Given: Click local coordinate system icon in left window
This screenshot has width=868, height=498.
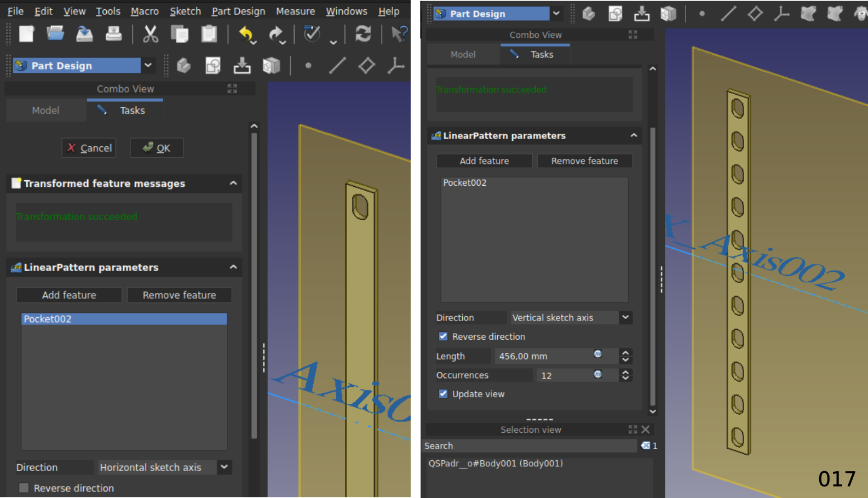Looking at the screenshot, I should tap(395, 66).
